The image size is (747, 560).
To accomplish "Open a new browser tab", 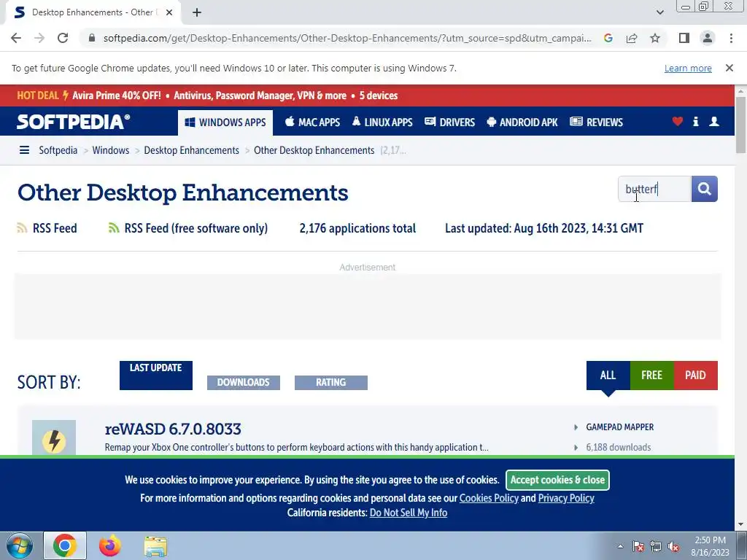I will coord(197,12).
